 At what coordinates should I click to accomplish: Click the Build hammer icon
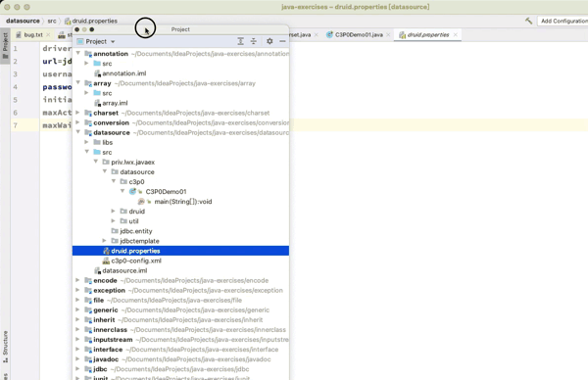click(529, 21)
